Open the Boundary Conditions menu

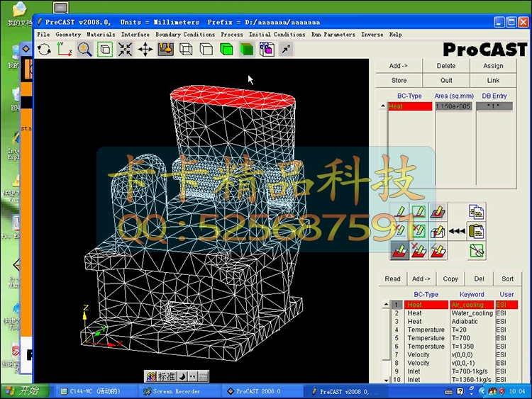coord(185,34)
